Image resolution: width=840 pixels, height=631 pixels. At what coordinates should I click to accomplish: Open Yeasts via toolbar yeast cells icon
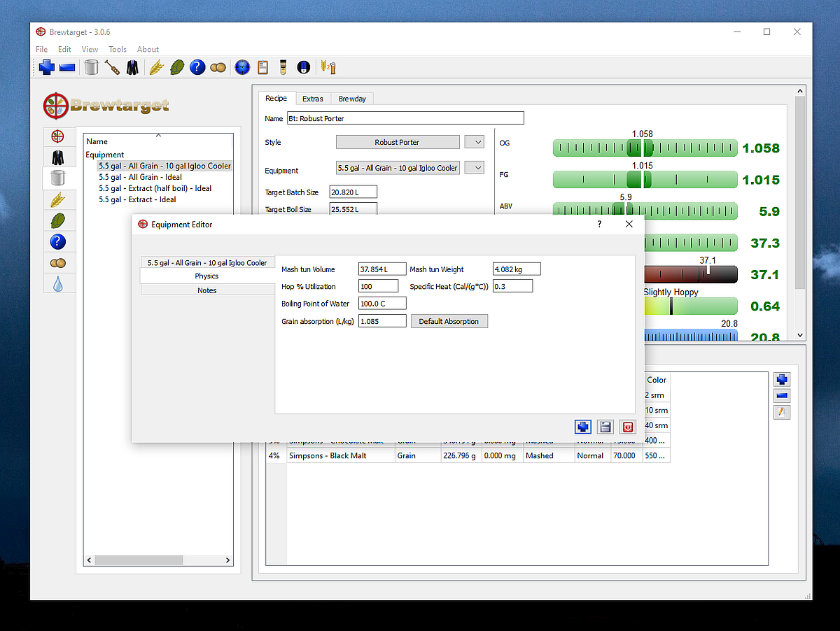pos(218,67)
